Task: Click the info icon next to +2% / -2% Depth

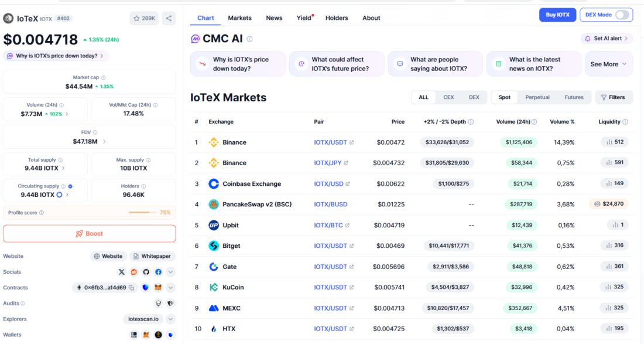Action: (x=471, y=122)
